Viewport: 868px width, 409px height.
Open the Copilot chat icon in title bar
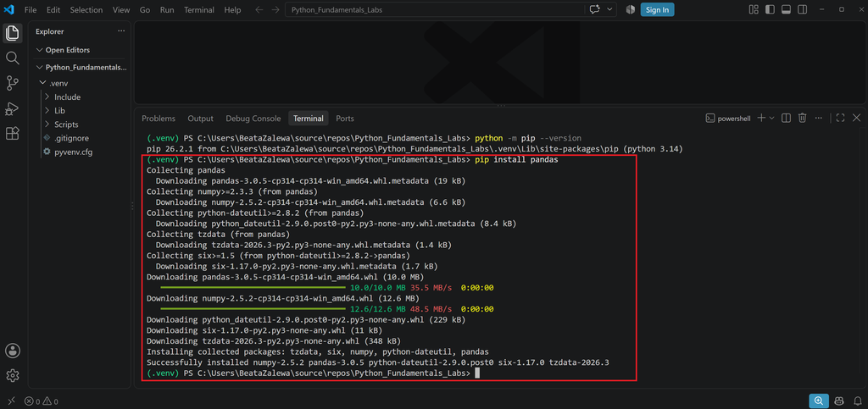[x=595, y=9]
